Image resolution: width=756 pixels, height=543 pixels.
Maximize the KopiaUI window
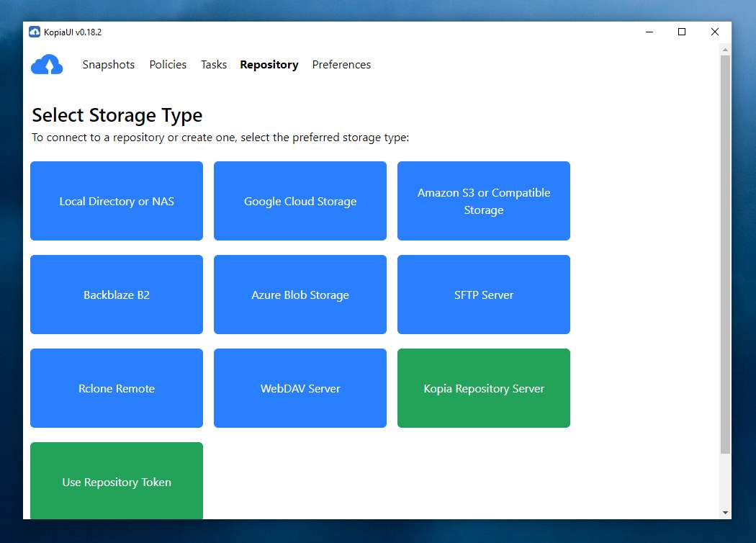(x=682, y=32)
